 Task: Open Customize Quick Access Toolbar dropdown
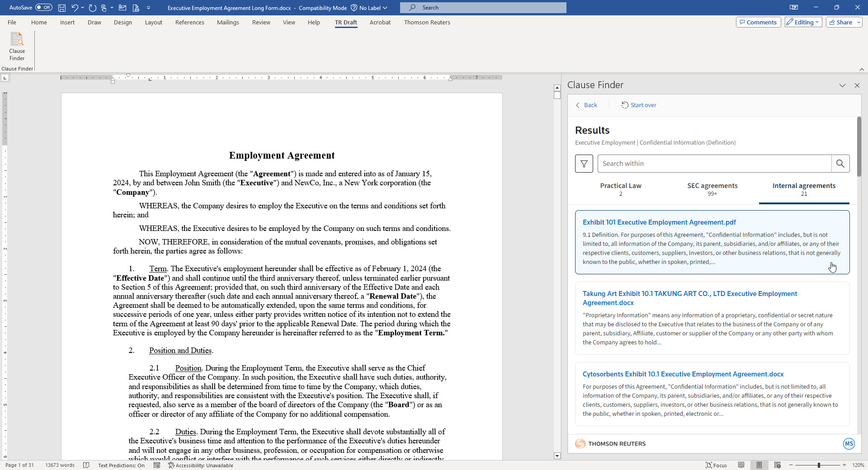pyautogui.click(x=148, y=8)
